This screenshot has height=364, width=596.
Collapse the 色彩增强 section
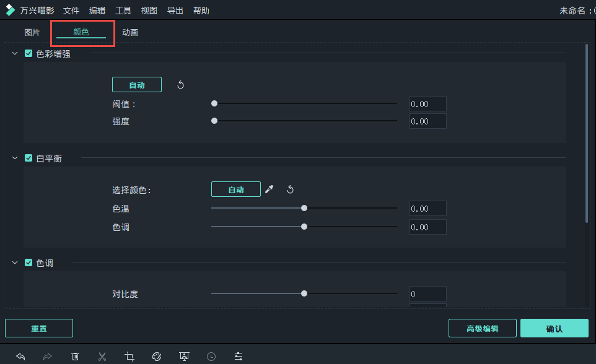pos(14,54)
